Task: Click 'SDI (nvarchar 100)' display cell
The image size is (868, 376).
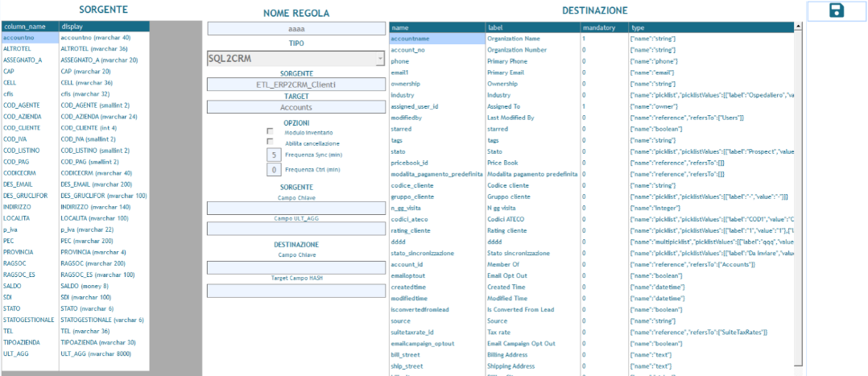Action: 104,297
